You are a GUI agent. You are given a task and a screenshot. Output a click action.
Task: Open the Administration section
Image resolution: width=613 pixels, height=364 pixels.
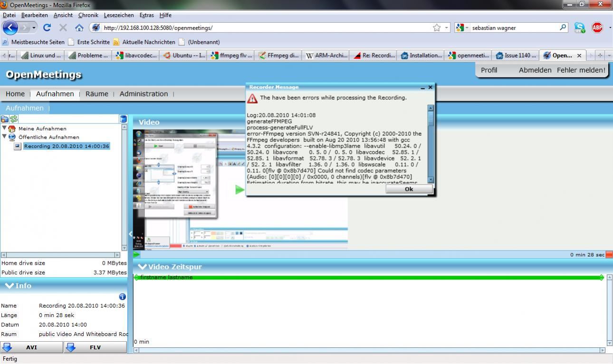pyautogui.click(x=144, y=94)
